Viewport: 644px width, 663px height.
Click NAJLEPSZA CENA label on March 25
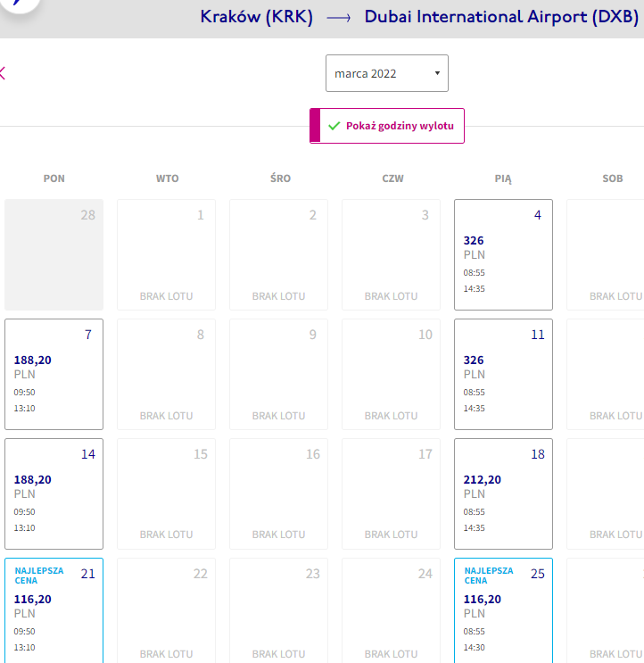pyautogui.click(x=489, y=576)
